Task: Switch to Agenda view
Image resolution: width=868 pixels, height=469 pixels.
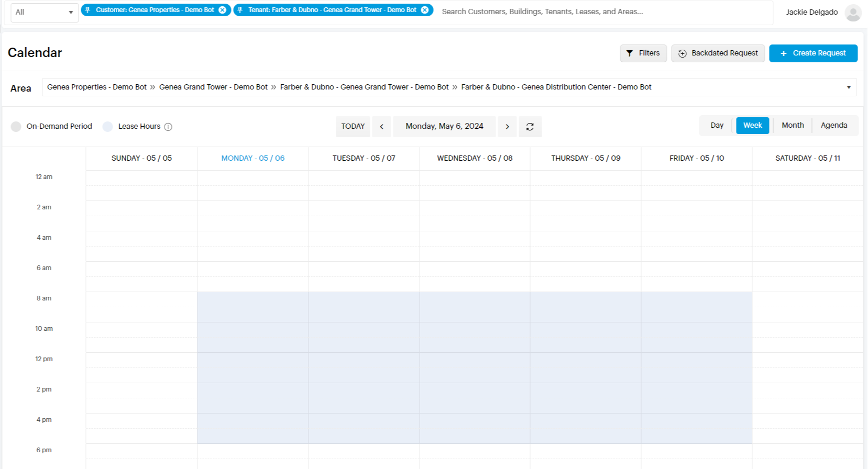Action: coord(834,126)
